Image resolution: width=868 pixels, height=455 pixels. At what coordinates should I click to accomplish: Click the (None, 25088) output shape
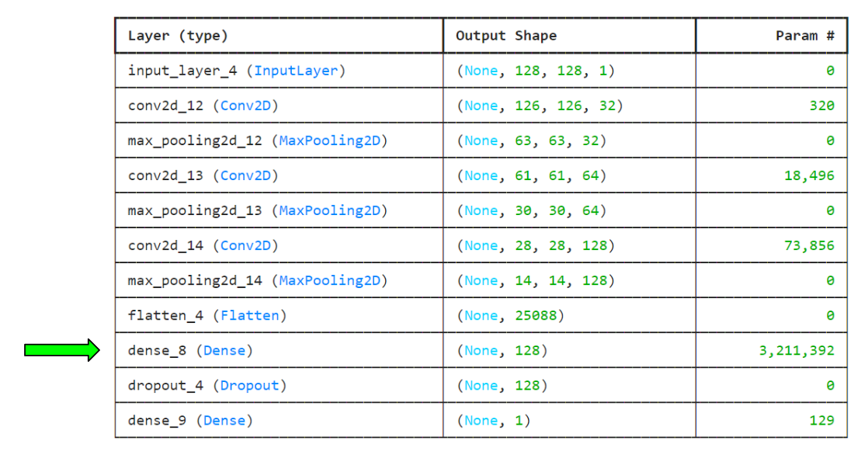[x=509, y=315]
